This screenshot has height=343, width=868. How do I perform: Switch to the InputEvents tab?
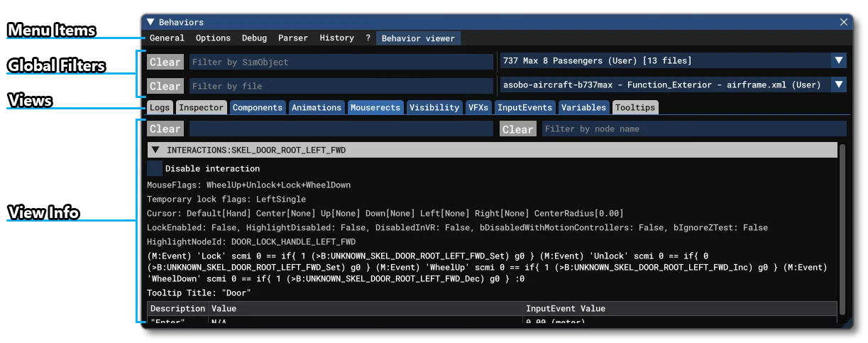(x=524, y=107)
